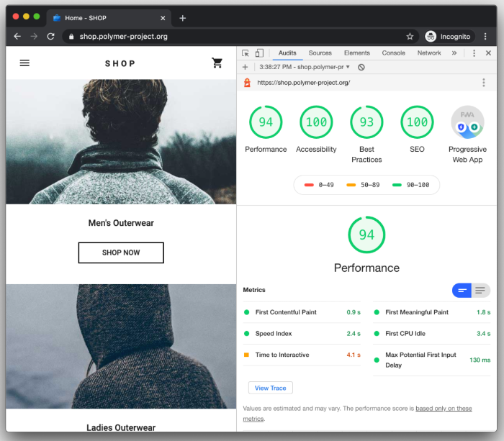Select the Home - SHOP browser tab
Image resolution: width=504 pixels, height=441 pixels.
109,18
